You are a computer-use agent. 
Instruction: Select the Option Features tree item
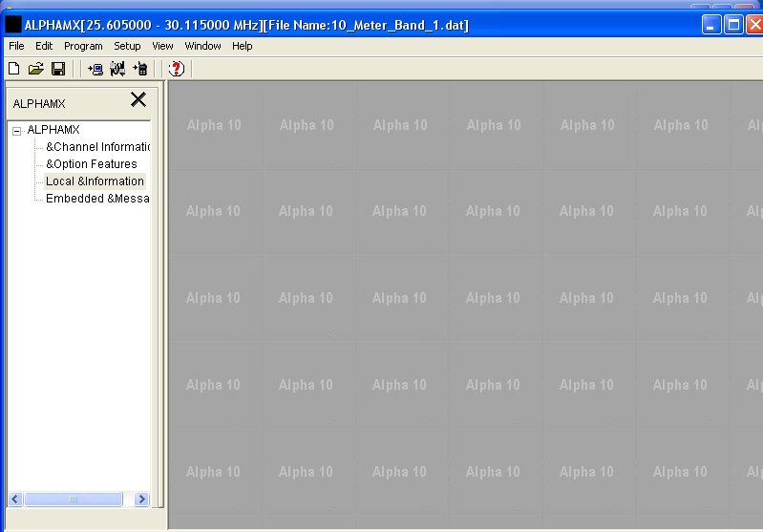92,164
